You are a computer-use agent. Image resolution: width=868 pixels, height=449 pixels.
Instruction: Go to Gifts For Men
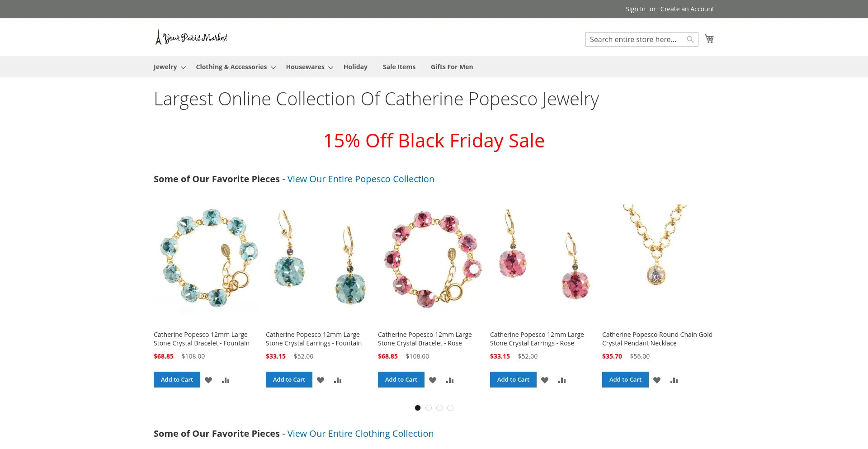point(452,67)
